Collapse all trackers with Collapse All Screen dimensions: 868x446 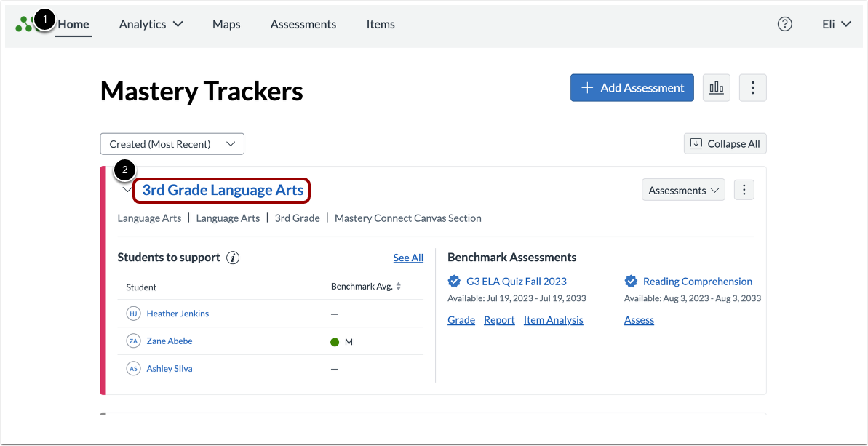(x=725, y=143)
